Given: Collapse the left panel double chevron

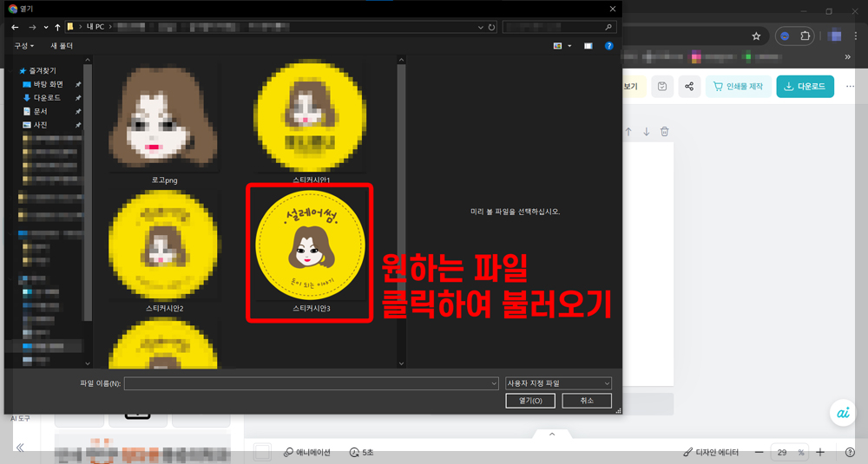Looking at the screenshot, I should tap(20, 448).
